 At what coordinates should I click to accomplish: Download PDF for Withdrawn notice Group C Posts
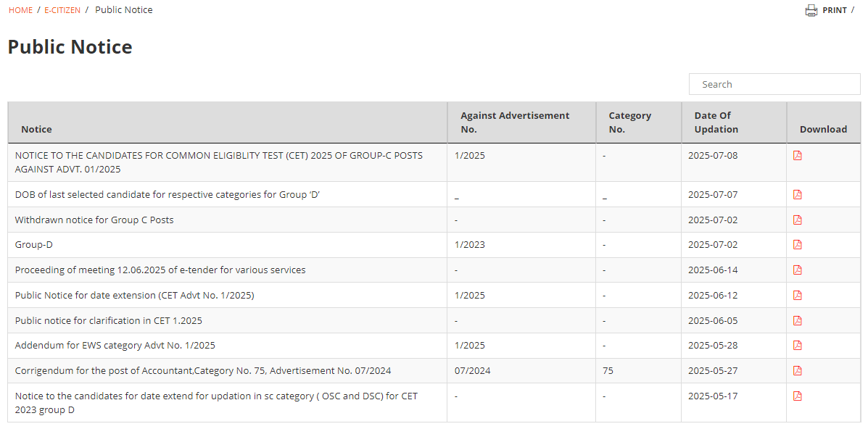[797, 220]
